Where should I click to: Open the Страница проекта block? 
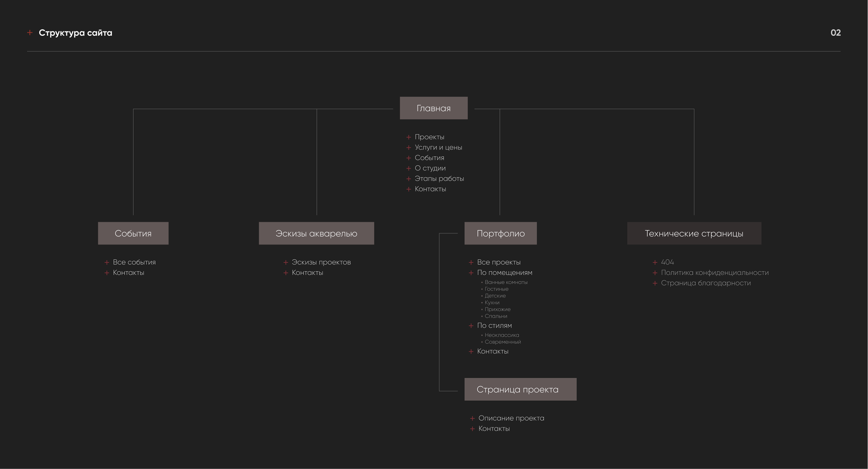tap(520, 389)
